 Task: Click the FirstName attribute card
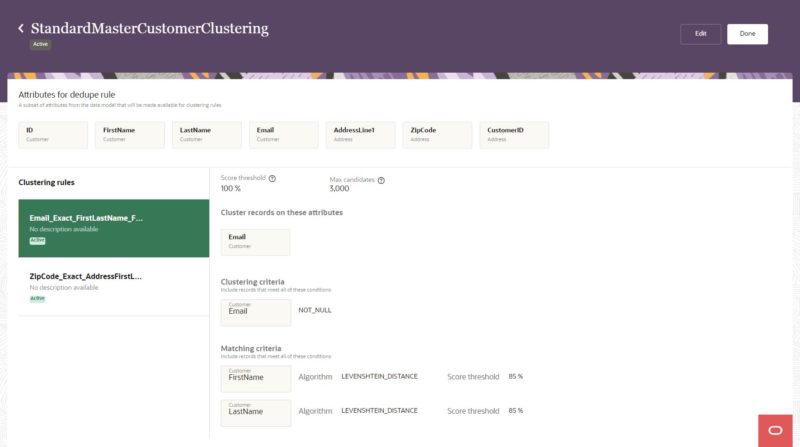[x=130, y=135]
